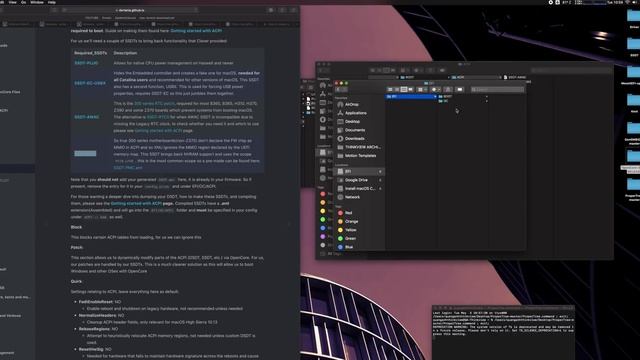This screenshot has height=360, width=640.
Task: Select OC folder in second Finder column
Action: coord(443,101)
